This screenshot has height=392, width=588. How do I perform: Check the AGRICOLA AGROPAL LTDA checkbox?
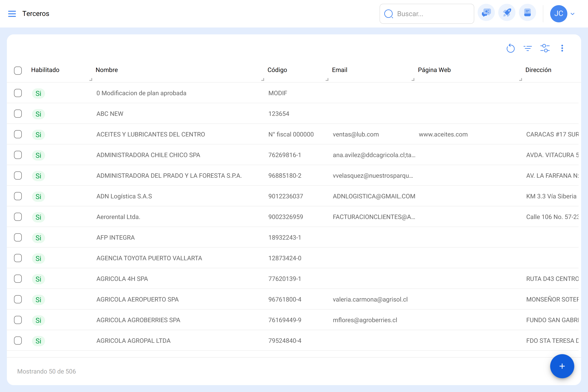point(18,340)
